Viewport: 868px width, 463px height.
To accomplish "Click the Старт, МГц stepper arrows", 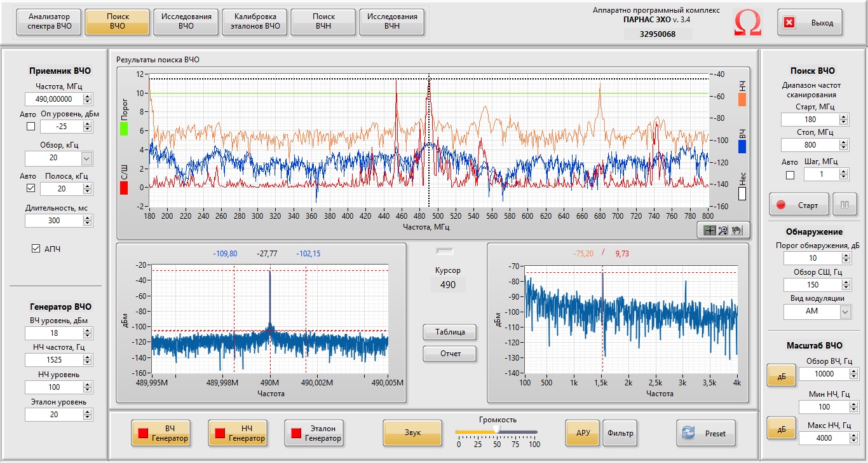I will click(844, 120).
